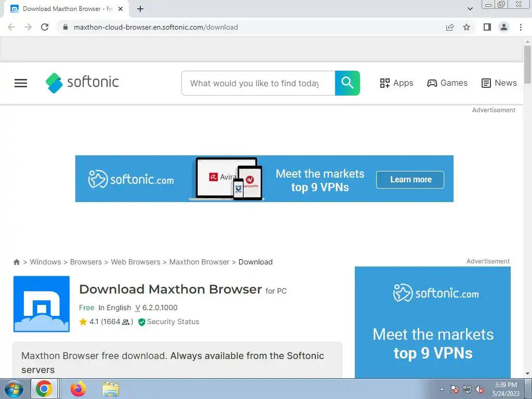Go forward in Chrome
The image size is (532, 399).
tap(28, 27)
